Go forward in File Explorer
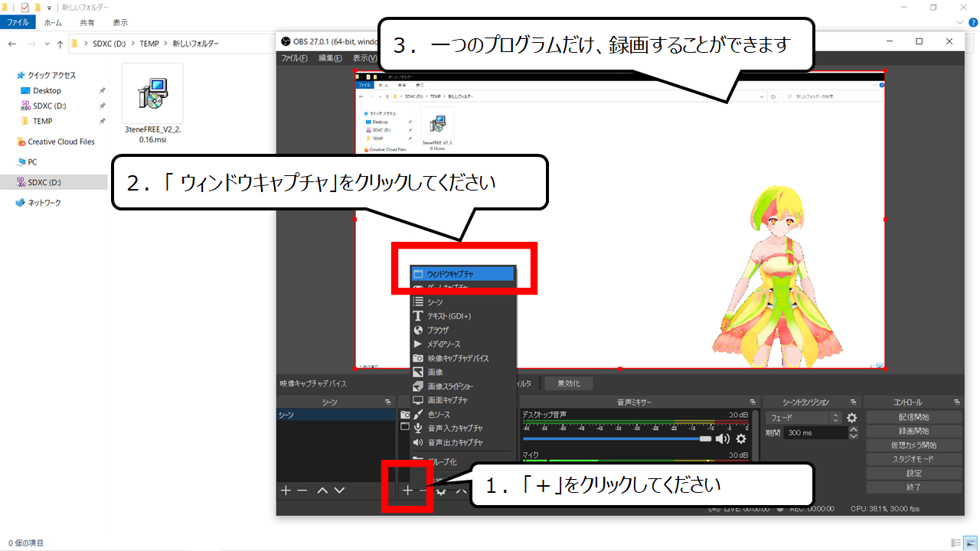Screen dimensions: 980x551 31,44
